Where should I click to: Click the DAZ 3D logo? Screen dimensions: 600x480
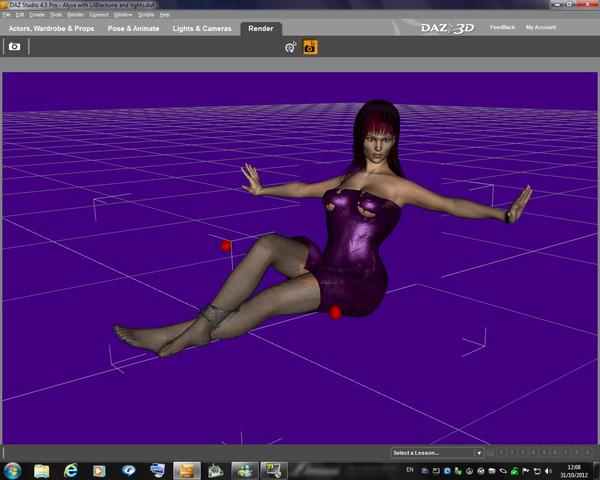click(x=448, y=28)
